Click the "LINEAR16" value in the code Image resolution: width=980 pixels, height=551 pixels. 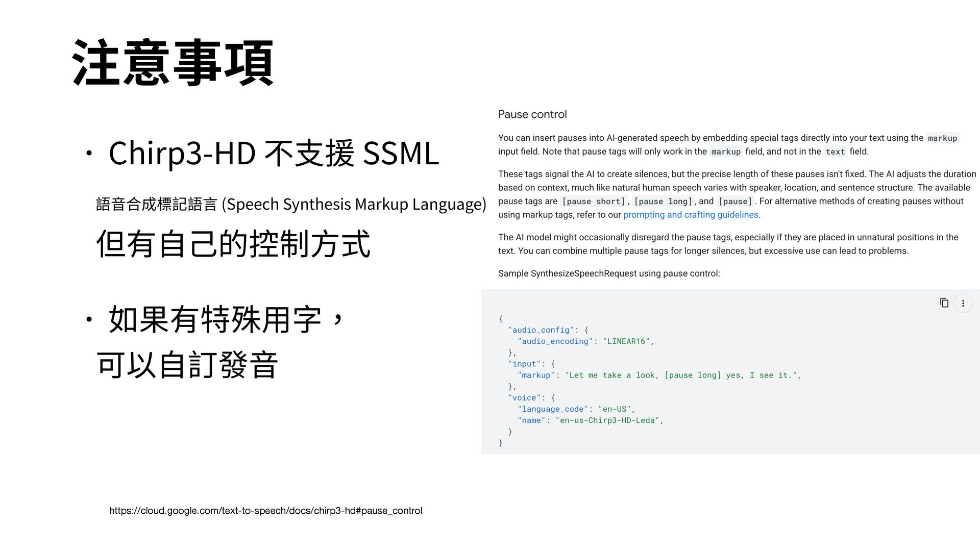coord(626,341)
